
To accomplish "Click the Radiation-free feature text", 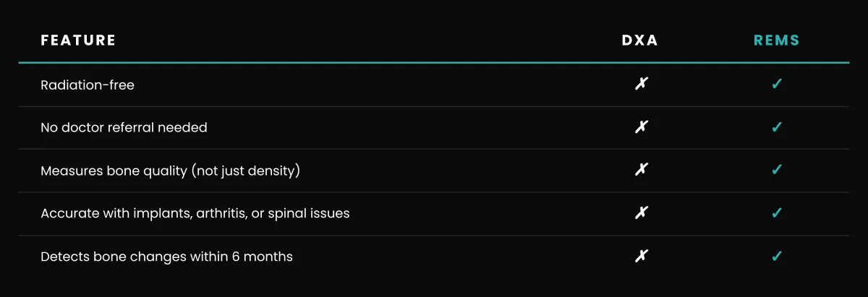I will coord(88,85).
